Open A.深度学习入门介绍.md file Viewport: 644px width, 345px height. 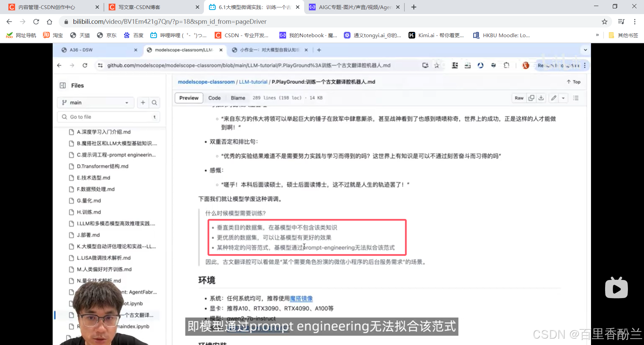click(104, 132)
